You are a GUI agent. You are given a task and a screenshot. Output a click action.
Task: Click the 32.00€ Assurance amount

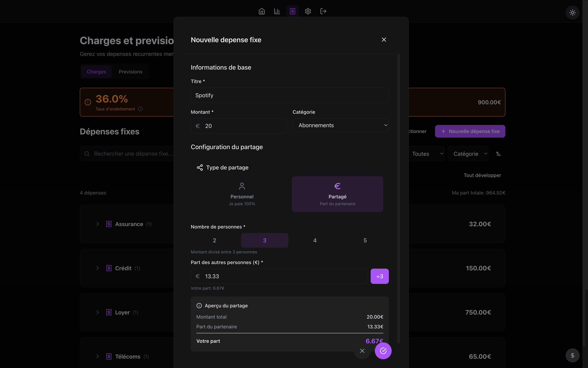[480, 224]
